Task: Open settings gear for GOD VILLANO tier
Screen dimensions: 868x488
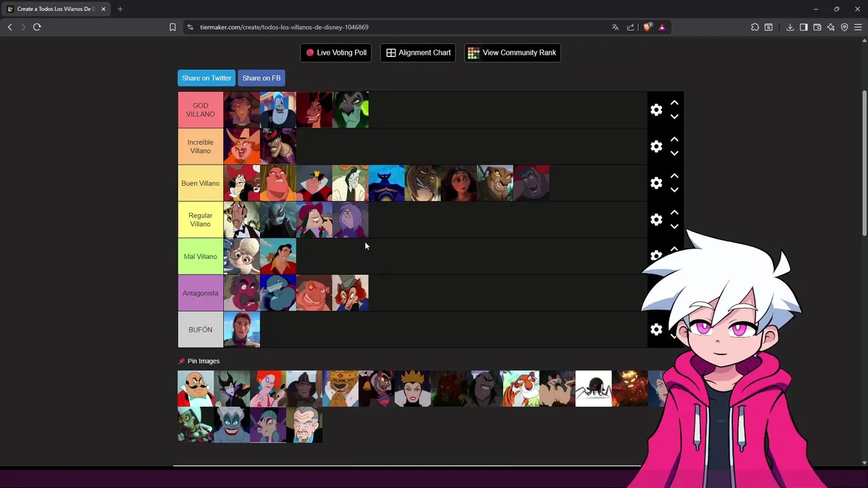Action: 656,110
